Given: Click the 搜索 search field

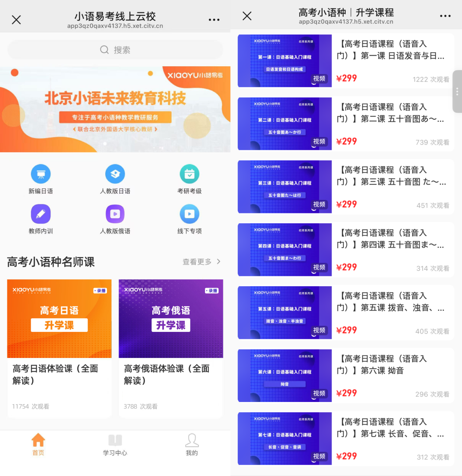Looking at the screenshot, I should [x=115, y=50].
